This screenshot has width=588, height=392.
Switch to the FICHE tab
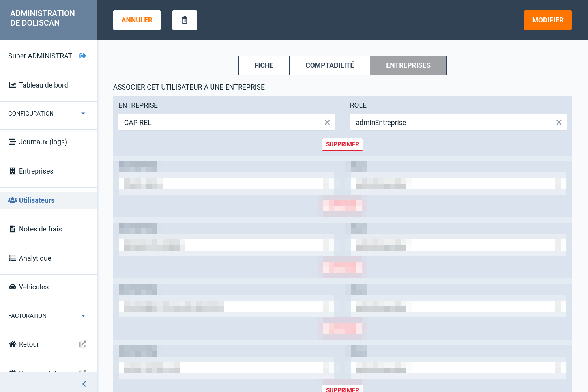tap(264, 65)
